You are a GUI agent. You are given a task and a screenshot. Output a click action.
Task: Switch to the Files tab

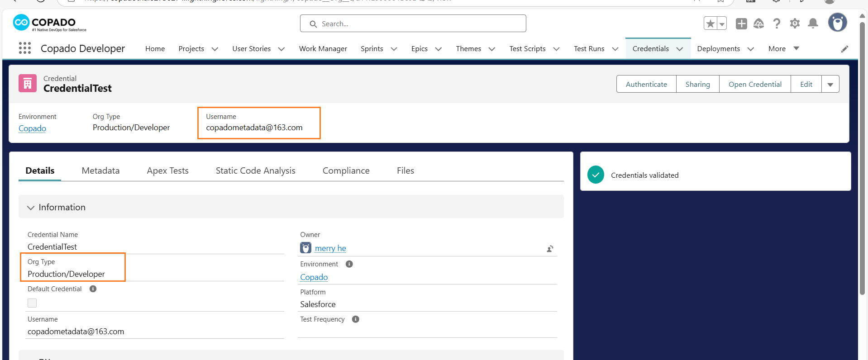pos(405,171)
